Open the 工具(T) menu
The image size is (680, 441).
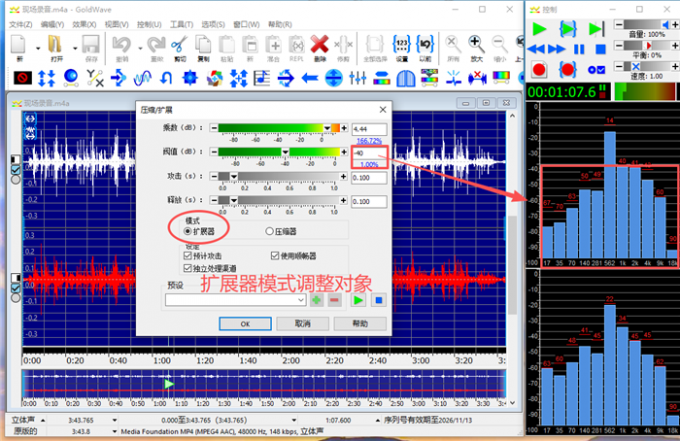coord(181,22)
